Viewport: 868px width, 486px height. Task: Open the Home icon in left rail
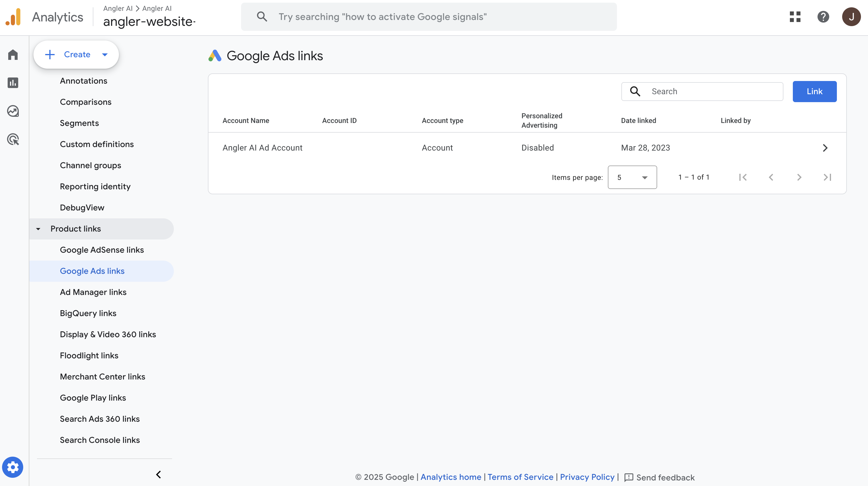(x=13, y=55)
